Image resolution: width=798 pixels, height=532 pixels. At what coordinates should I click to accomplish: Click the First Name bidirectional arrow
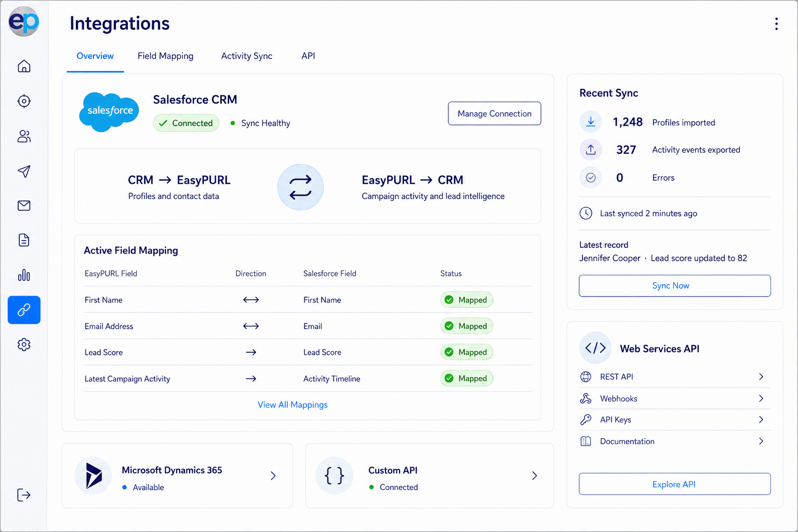251,300
